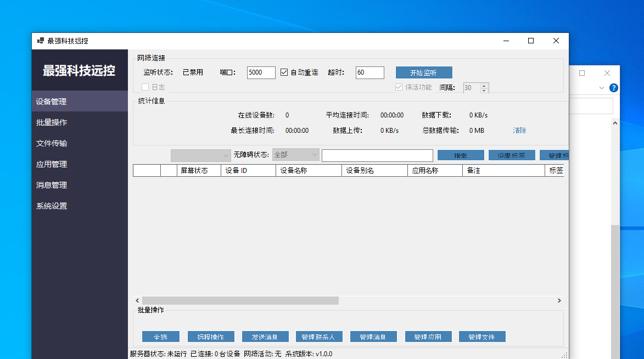
Task: Expand the empty dropdown left of 无障碍状态
Action: click(200, 154)
